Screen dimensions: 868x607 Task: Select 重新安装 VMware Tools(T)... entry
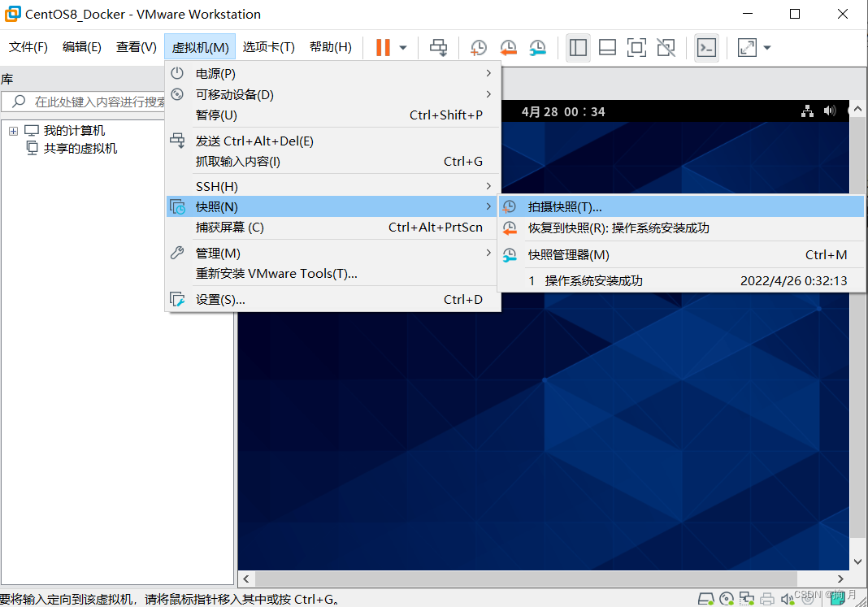pos(332,274)
